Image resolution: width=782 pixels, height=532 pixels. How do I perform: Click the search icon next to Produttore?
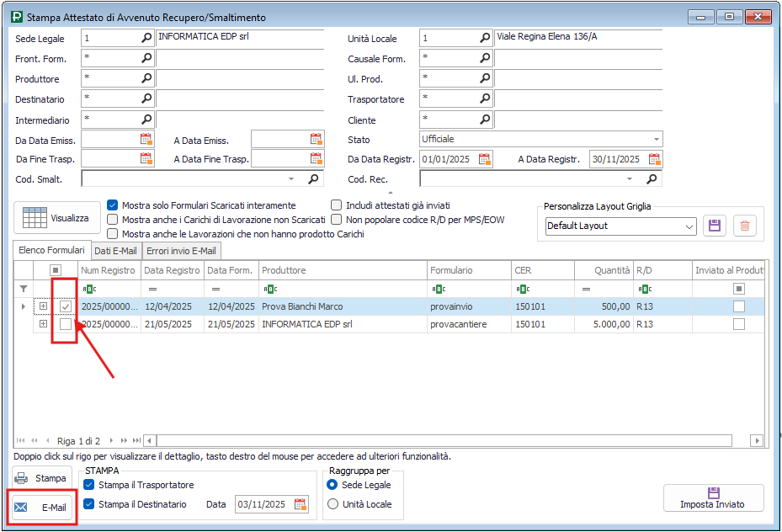[146, 78]
